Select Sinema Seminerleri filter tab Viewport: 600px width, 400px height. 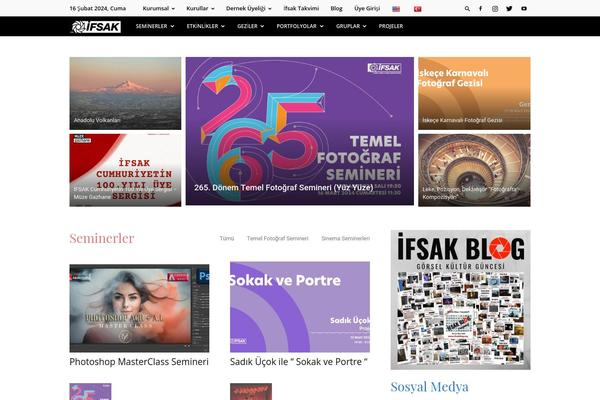coord(346,238)
